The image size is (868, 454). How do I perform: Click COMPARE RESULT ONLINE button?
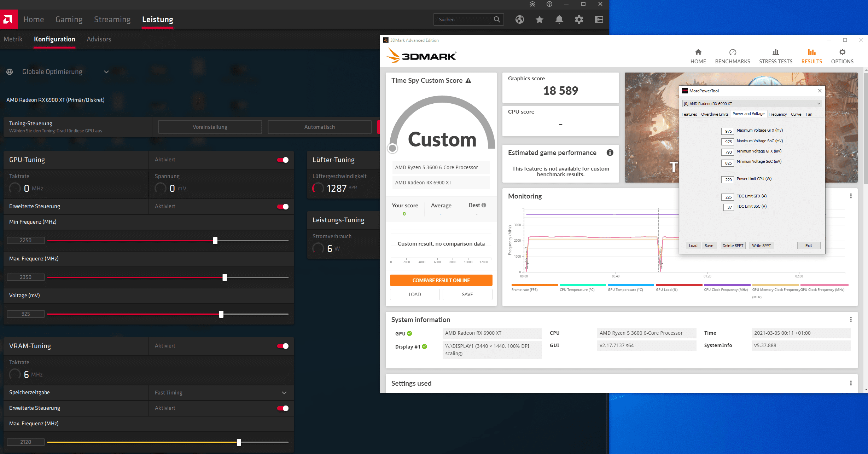coord(441,280)
